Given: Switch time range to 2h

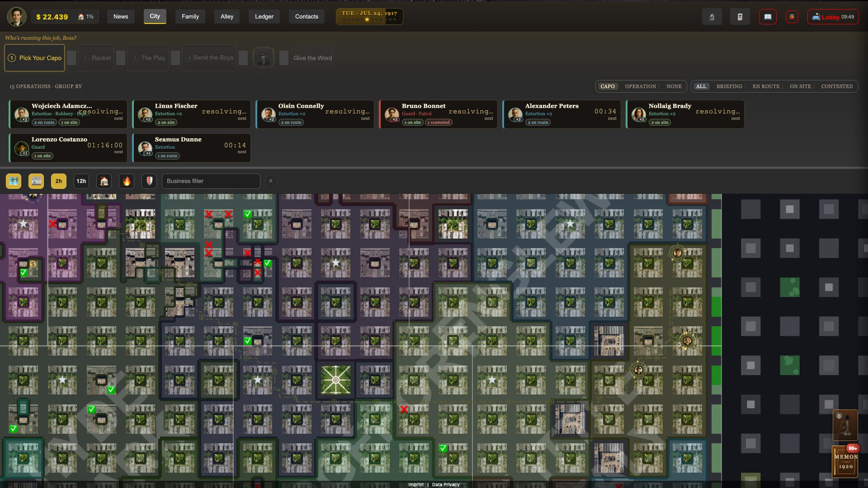Looking at the screenshot, I should click(59, 181).
